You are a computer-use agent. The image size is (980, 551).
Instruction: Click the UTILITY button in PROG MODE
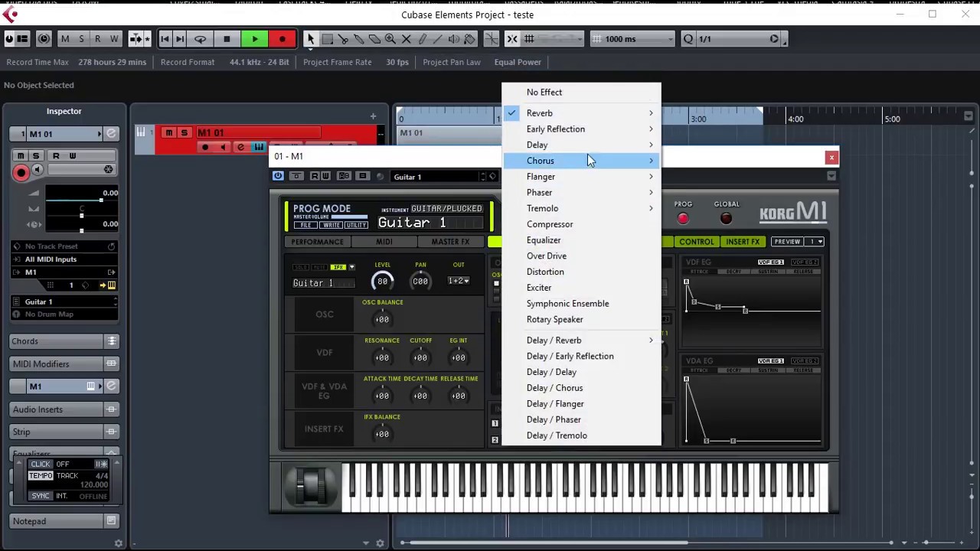[x=356, y=225]
